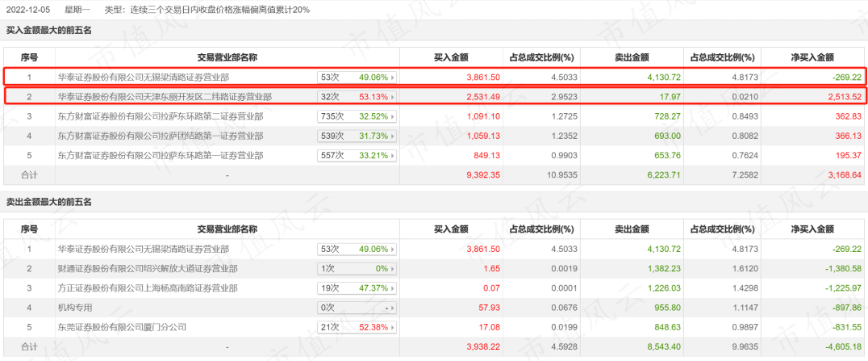Image resolution: width=868 pixels, height=361 pixels.
Task: Select the 星期一 weekday text
Action: pos(77,10)
